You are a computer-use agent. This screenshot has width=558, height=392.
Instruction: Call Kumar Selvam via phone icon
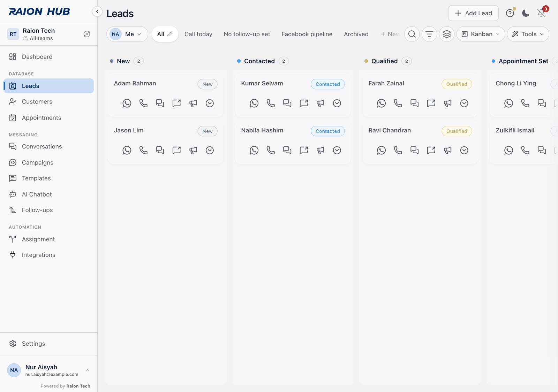coord(271,103)
